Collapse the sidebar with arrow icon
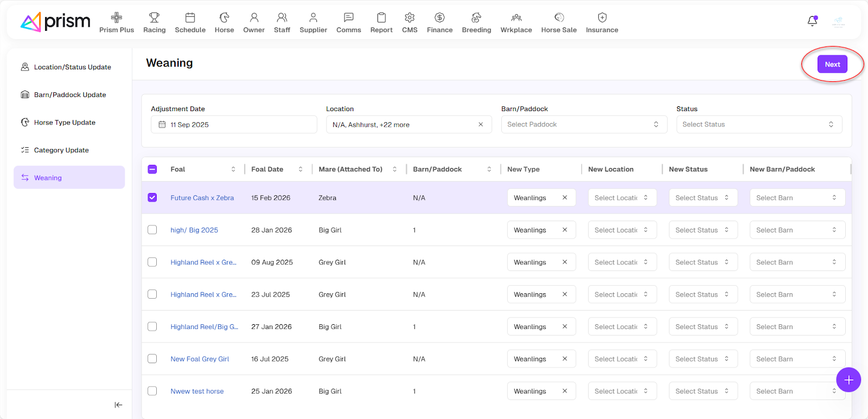This screenshot has width=868, height=419. point(118,405)
